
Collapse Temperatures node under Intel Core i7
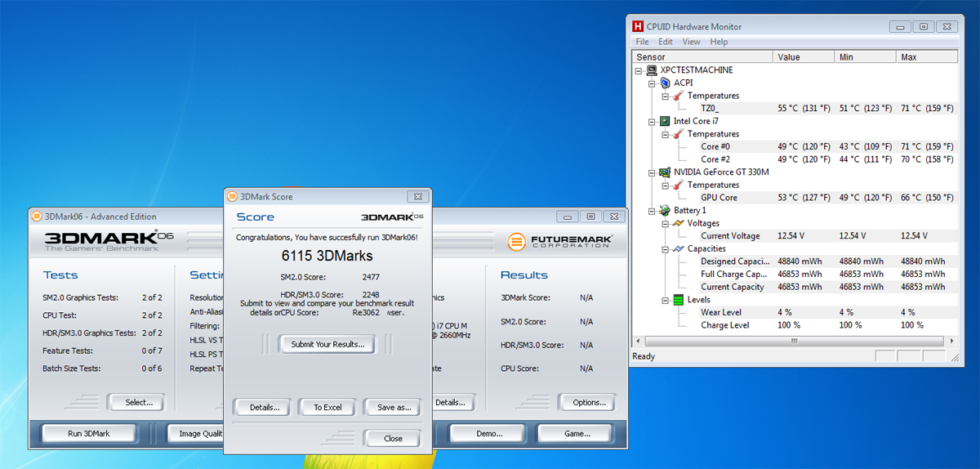[666, 134]
